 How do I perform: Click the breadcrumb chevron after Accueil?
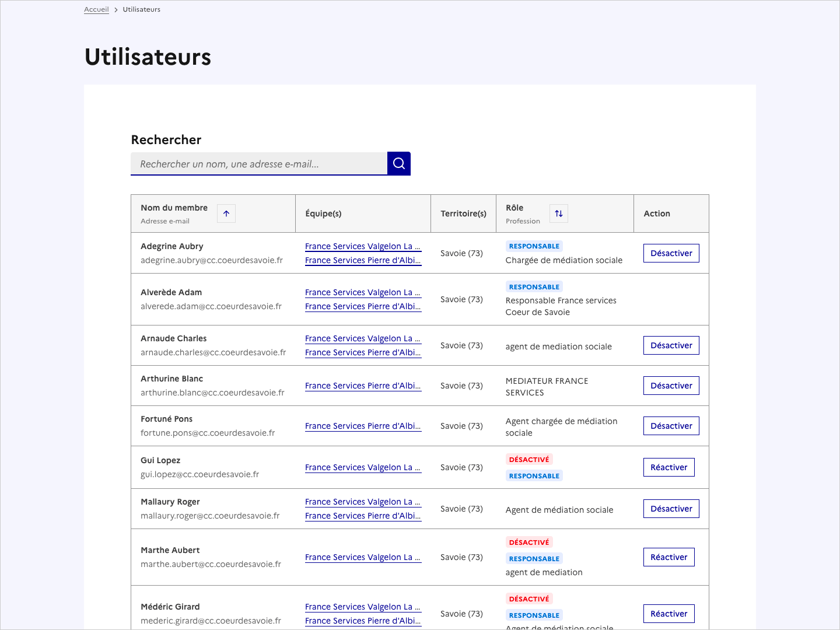coord(114,9)
